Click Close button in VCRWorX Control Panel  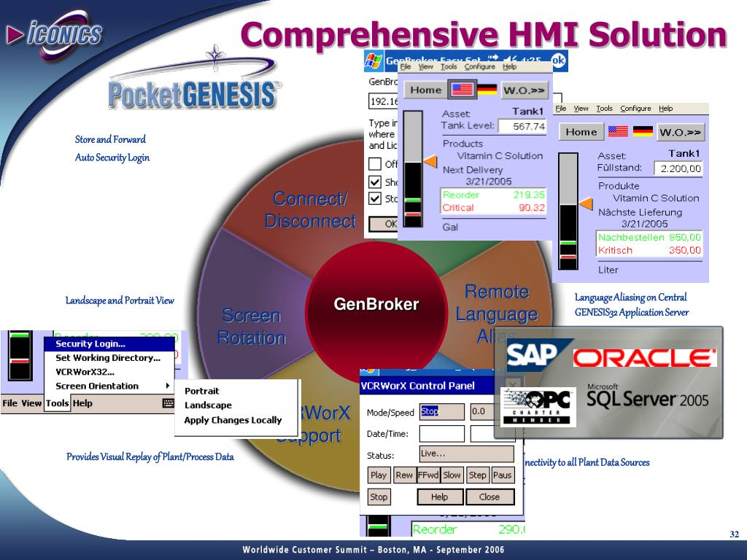tap(489, 497)
